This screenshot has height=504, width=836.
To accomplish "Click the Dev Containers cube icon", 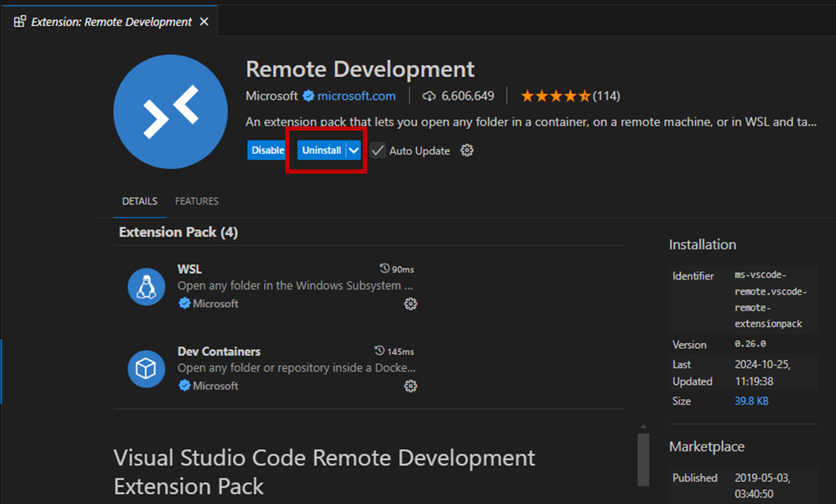I will point(146,368).
